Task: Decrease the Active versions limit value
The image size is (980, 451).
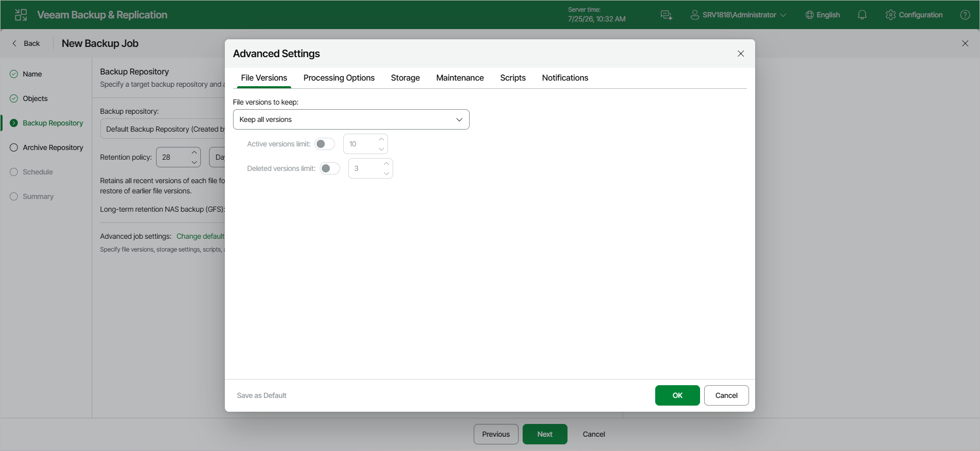Action: point(381,149)
